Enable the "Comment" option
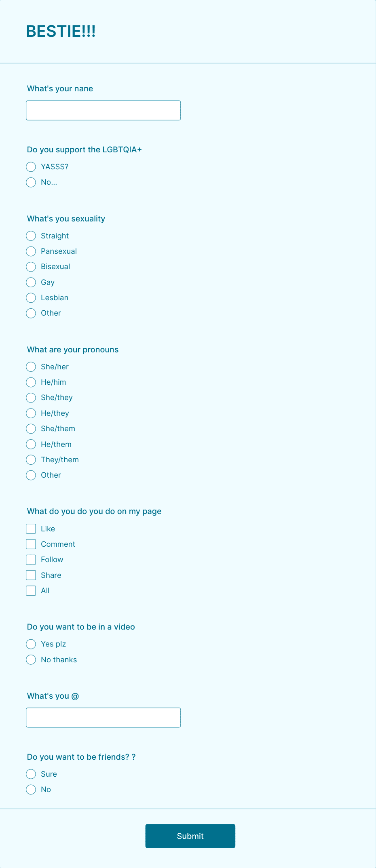The width and height of the screenshot is (376, 868). coord(31,544)
